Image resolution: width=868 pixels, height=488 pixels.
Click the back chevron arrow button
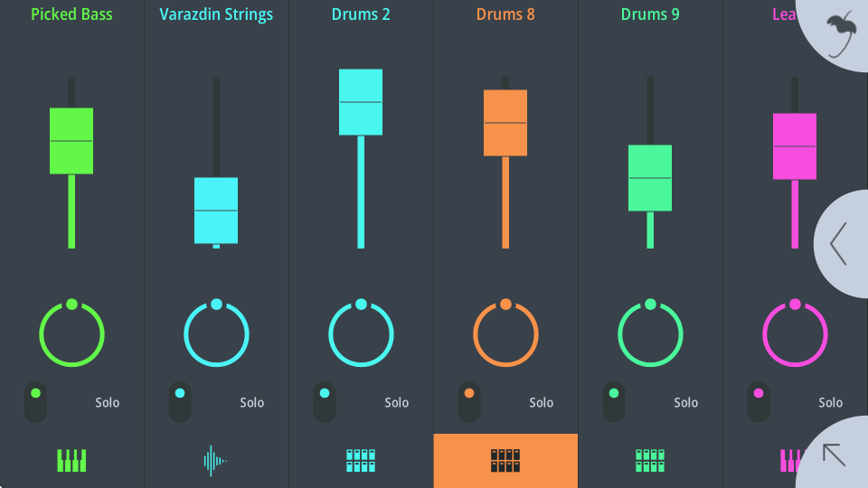(839, 244)
